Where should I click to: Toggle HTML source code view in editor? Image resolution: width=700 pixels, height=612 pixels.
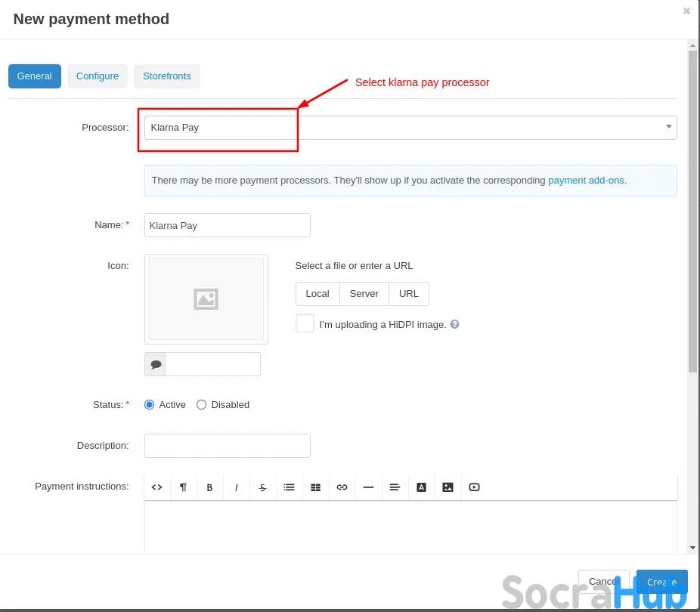click(x=156, y=487)
